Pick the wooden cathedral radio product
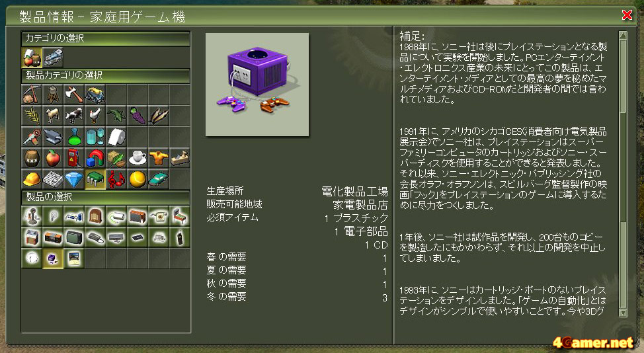The image size is (644, 353). [x=95, y=216]
